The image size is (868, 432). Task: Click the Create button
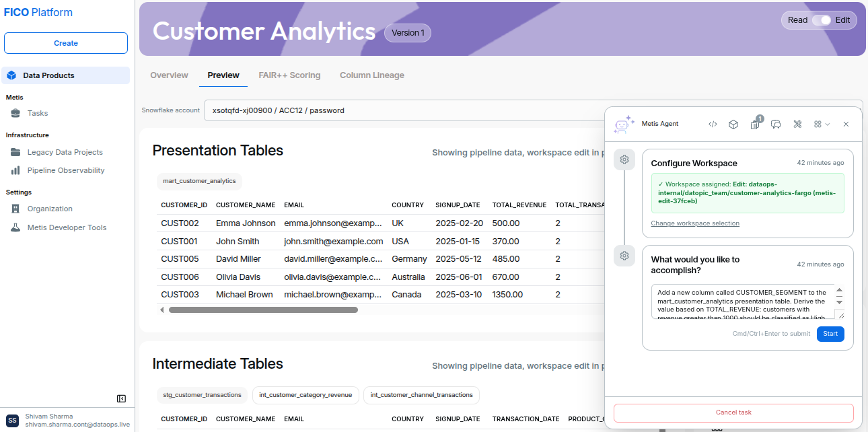(66, 43)
